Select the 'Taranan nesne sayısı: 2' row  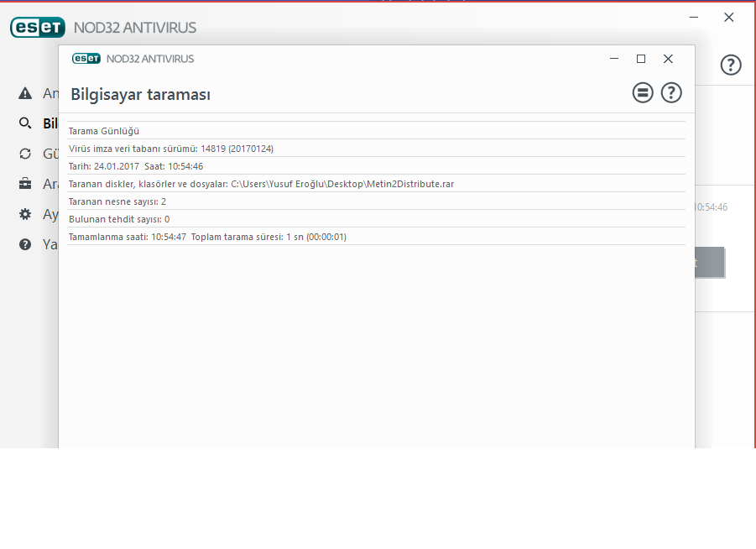(376, 201)
